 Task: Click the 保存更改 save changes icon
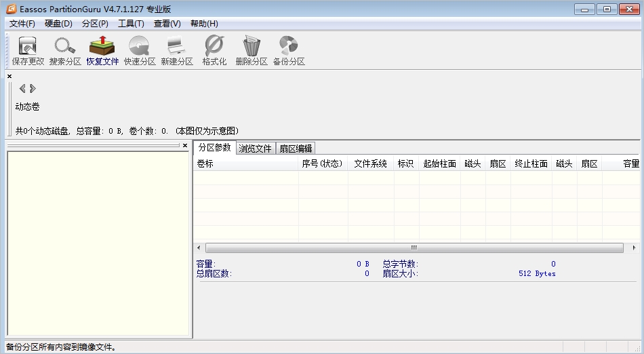pyautogui.click(x=28, y=51)
